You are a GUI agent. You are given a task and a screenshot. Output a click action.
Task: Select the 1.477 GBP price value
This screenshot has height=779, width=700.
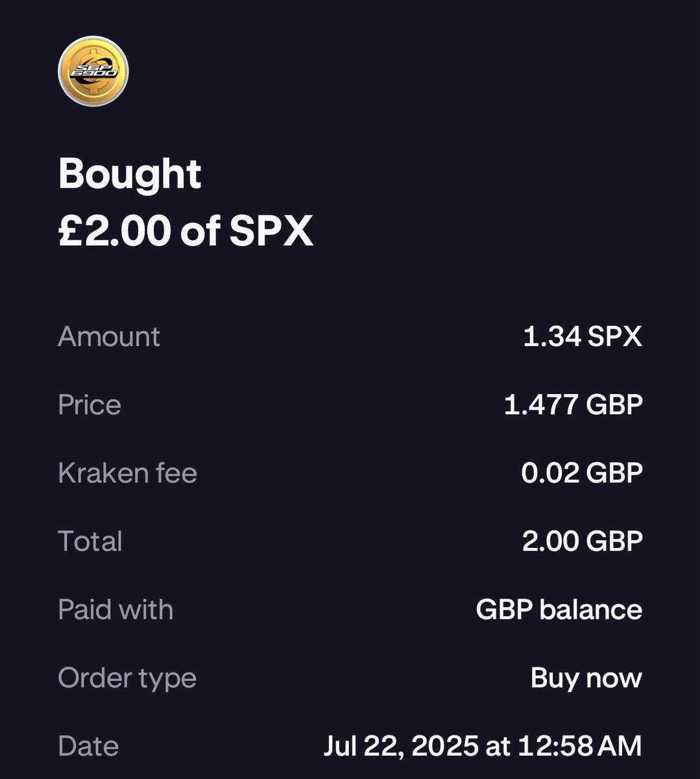tap(573, 404)
